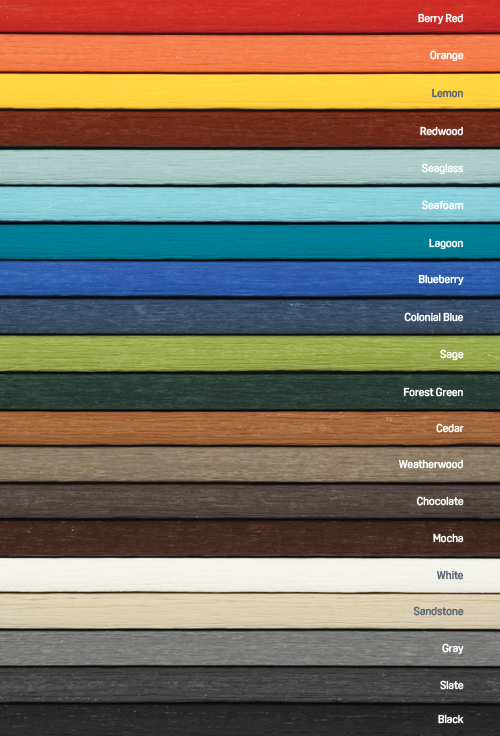The image size is (500, 736).
Task: Choose the Seafoam light blue swatch
Action: point(250,204)
